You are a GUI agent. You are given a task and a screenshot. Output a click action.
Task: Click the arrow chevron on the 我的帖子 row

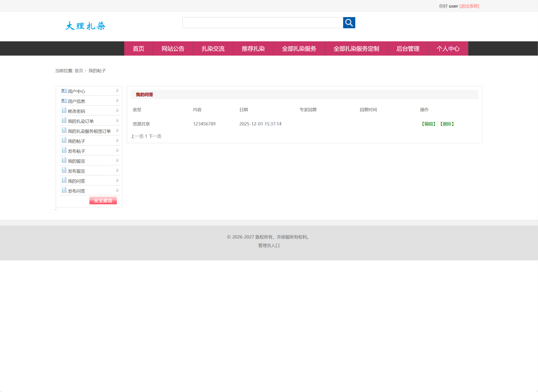117,140
